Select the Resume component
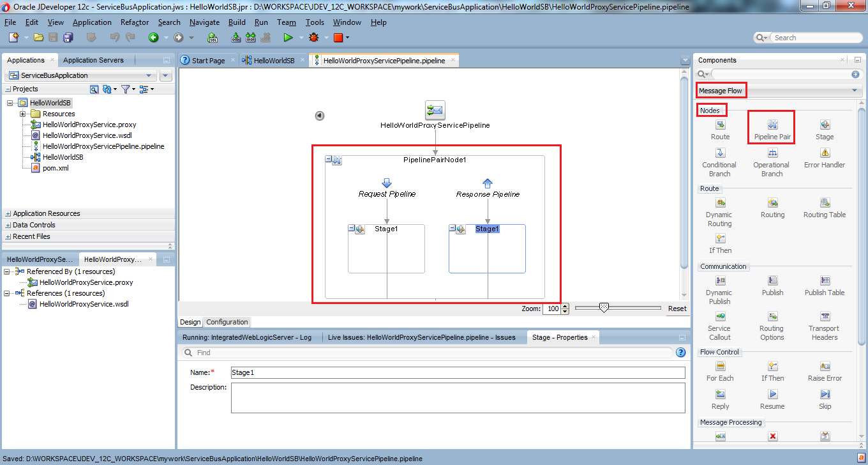This screenshot has height=465, width=868. (x=772, y=400)
